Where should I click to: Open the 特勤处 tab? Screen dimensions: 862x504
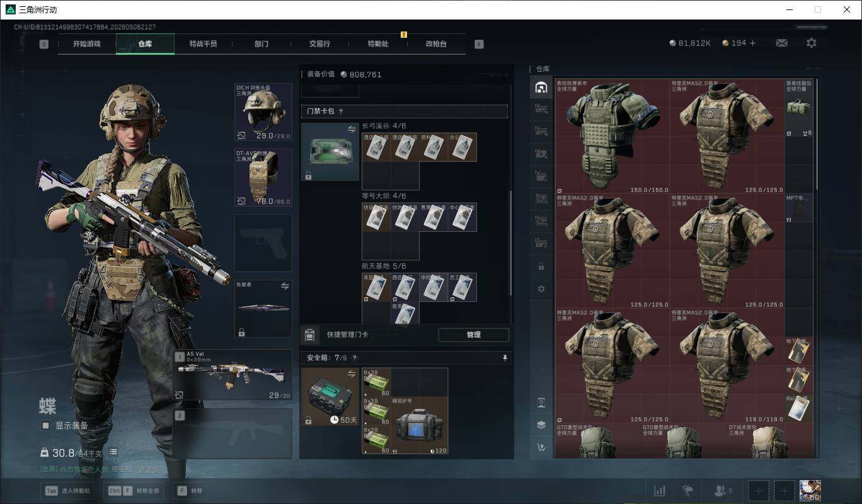tap(378, 44)
